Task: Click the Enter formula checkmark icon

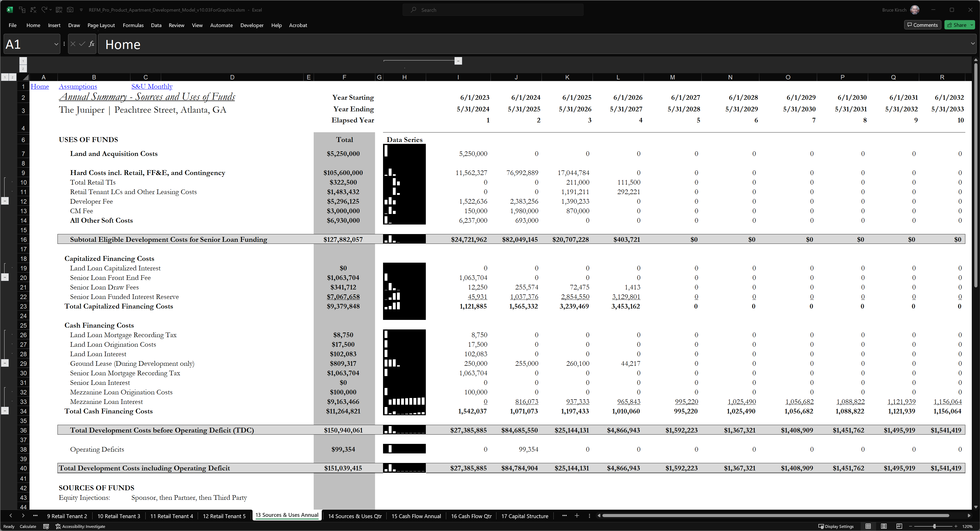Action: (x=82, y=44)
